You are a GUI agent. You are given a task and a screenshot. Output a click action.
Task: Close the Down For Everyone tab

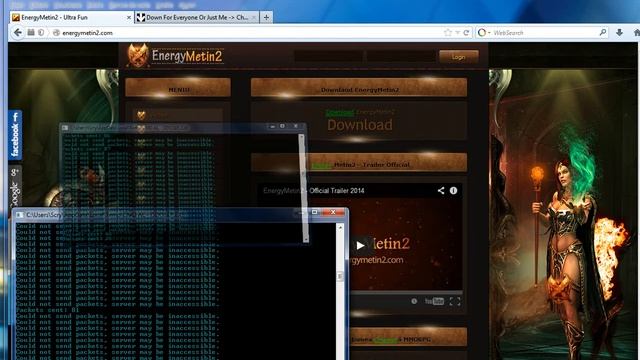254,18
